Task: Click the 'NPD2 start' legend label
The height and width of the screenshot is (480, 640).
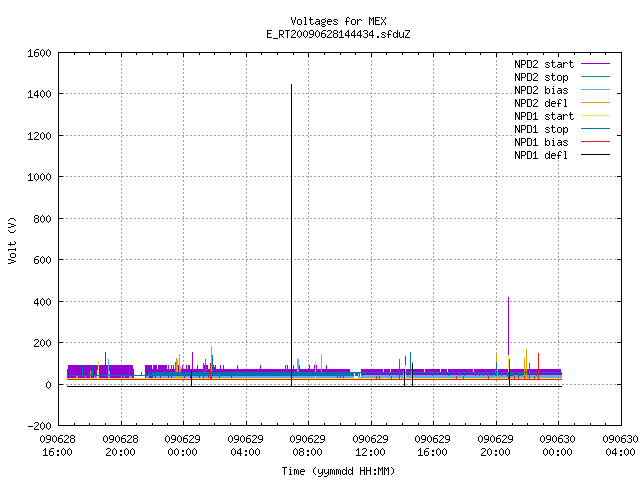Action: [544, 64]
